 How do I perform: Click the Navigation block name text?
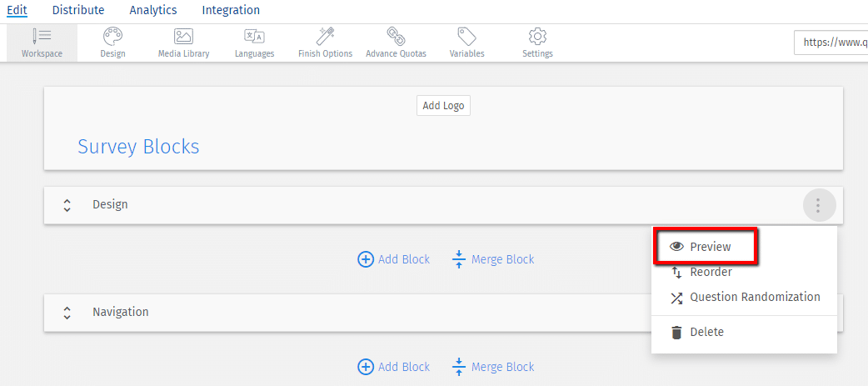pos(121,312)
